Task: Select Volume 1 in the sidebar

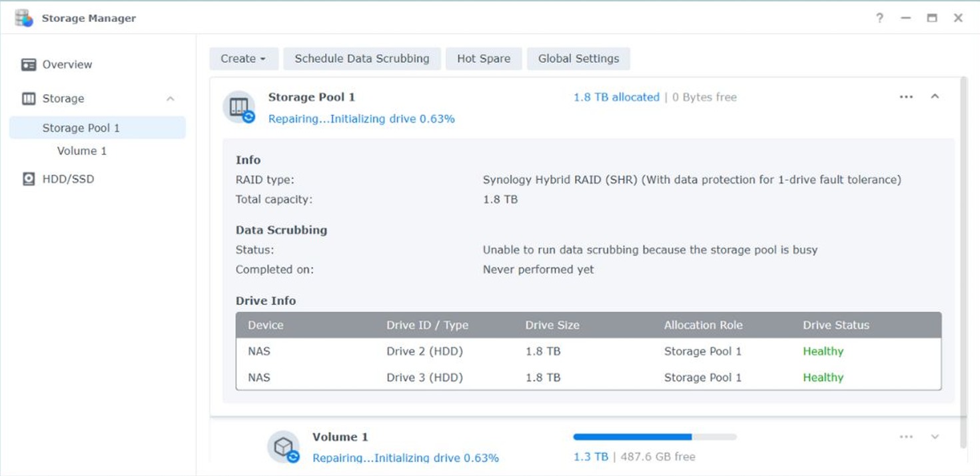Action: point(82,151)
